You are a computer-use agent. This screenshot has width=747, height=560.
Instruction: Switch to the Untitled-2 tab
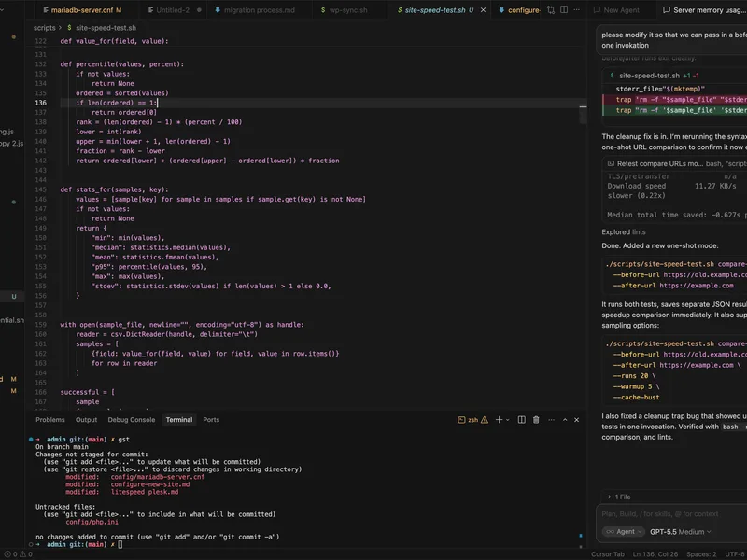point(174,10)
